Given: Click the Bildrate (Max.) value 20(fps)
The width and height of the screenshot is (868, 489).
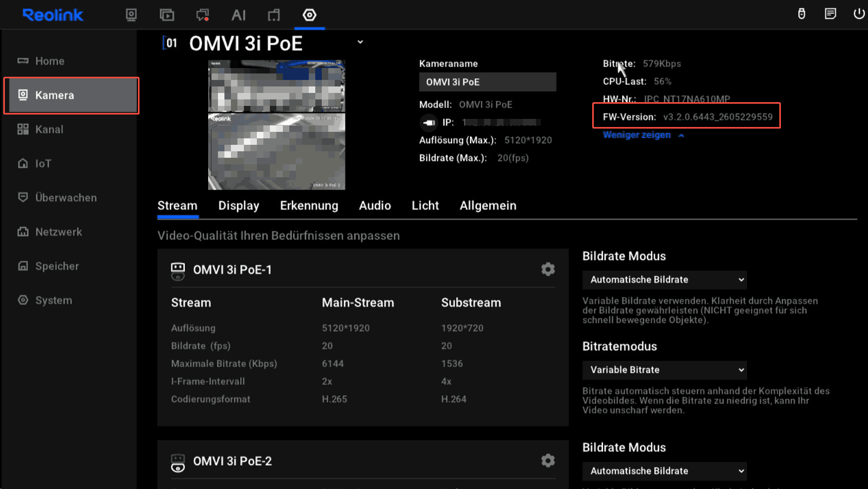Looking at the screenshot, I should point(513,158).
